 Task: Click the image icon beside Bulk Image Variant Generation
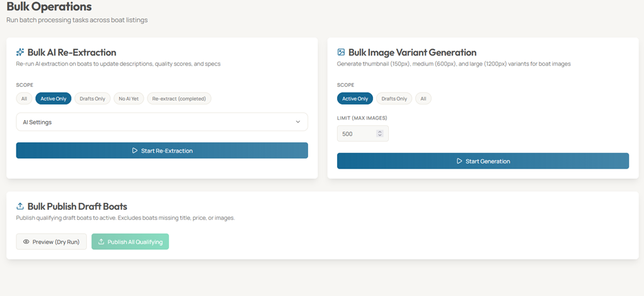click(341, 52)
